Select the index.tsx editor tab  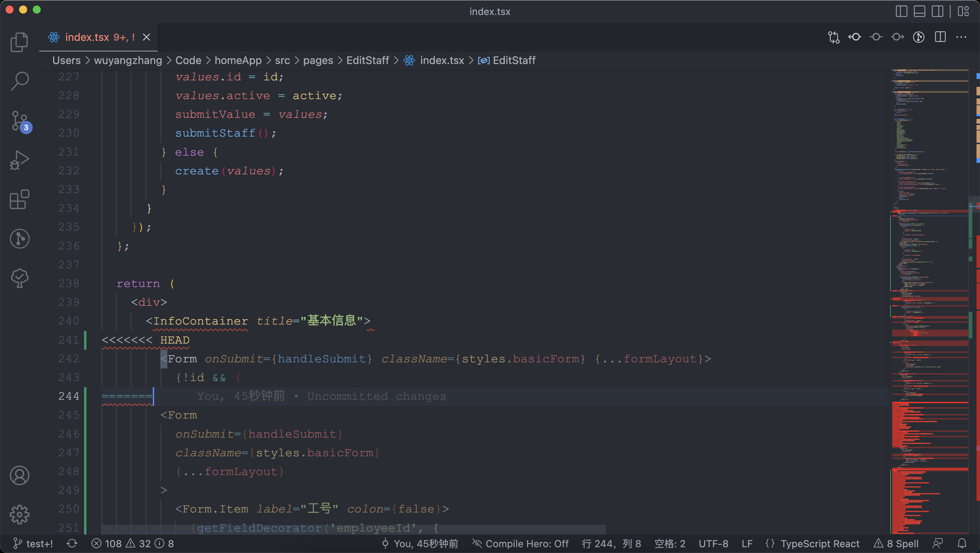91,37
